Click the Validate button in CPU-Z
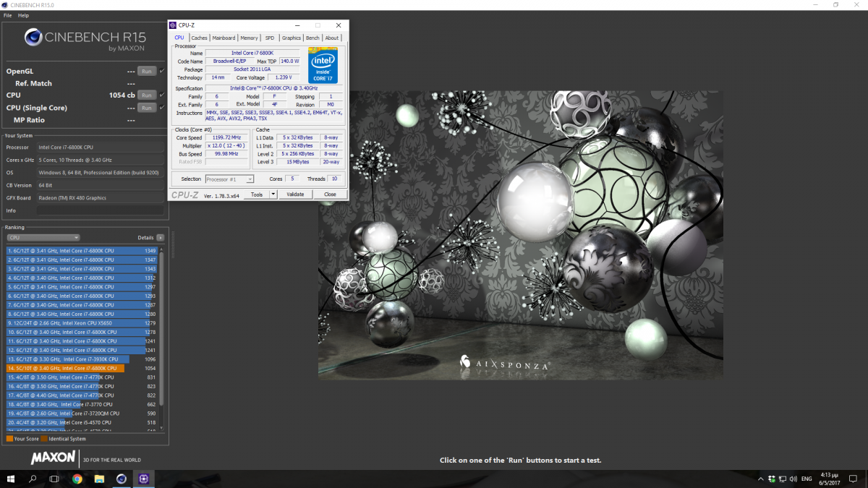Image resolution: width=868 pixels, height=488 pixels. tap(295, 194)
